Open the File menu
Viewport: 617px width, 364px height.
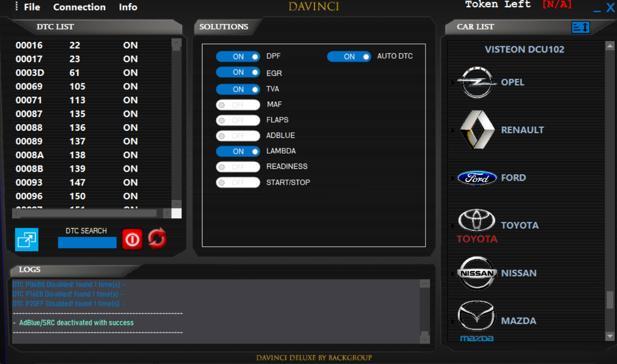[x=32, y=7]
